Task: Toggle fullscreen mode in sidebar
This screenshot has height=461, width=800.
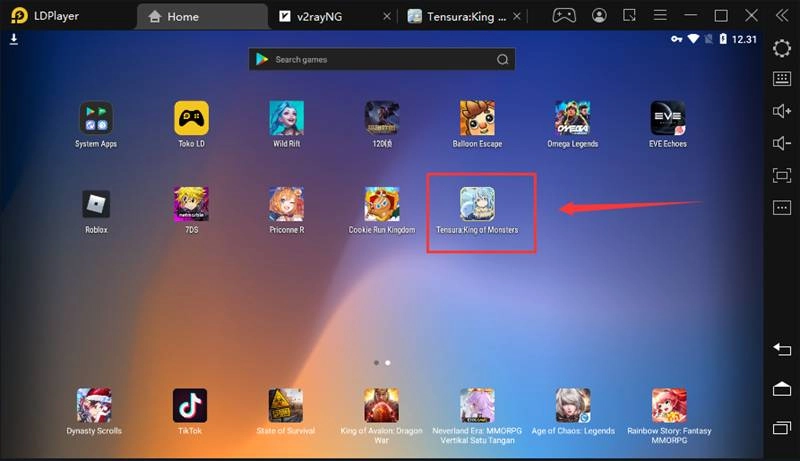Action: click(782, 176)
